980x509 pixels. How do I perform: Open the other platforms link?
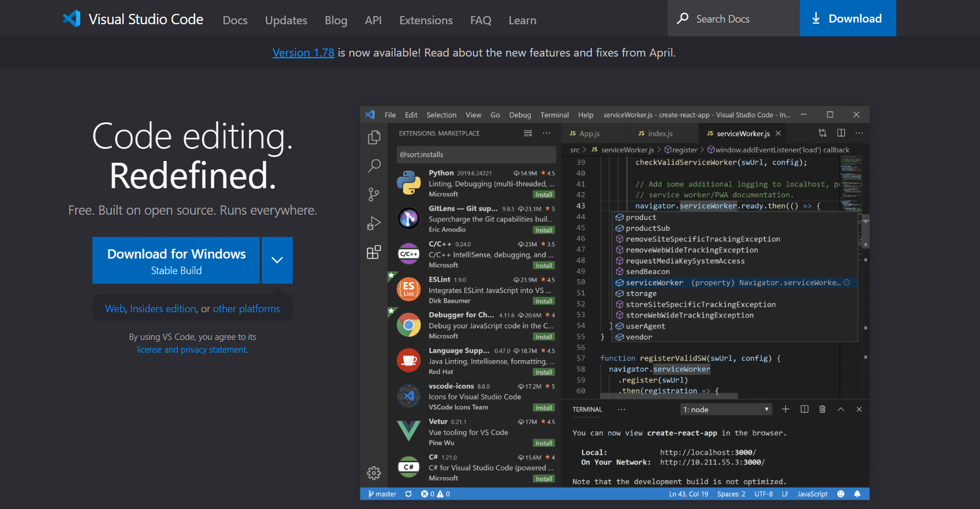(x=247, y=309)
